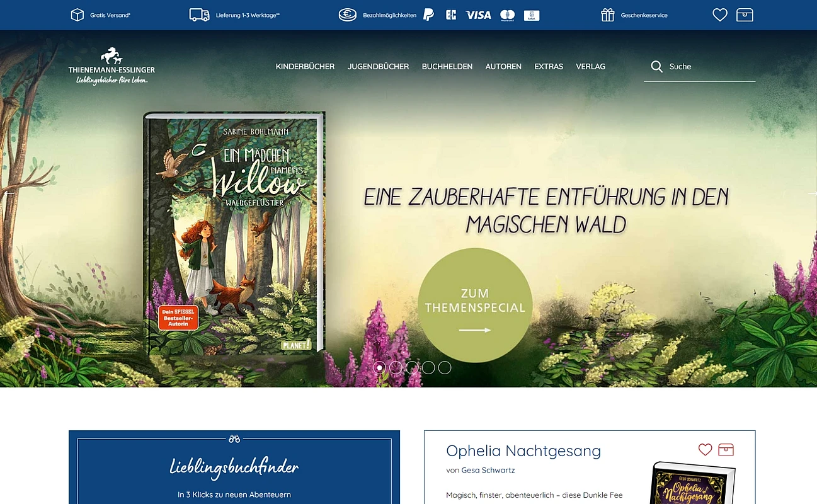This screenshot has height=504, width=817.
Task: Click into the Suche search field
Action: point(699,67)
